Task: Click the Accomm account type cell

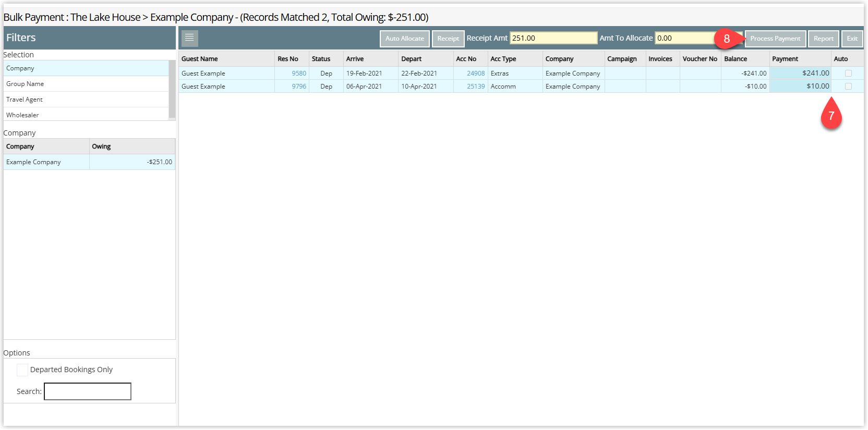Action: (x=515, y=87)
